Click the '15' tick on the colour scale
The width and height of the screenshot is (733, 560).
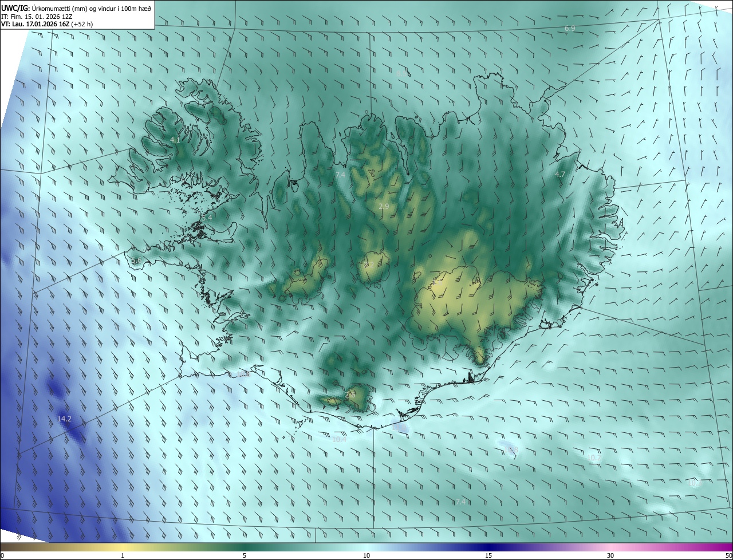tap(488, 556)
